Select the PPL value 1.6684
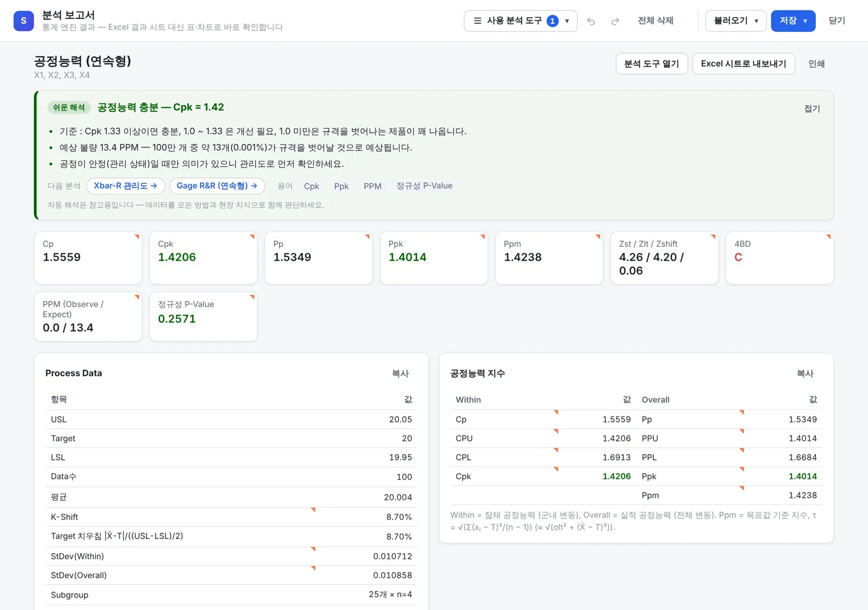This screenshot has height=610, width=868. click(x=802, y=457)
